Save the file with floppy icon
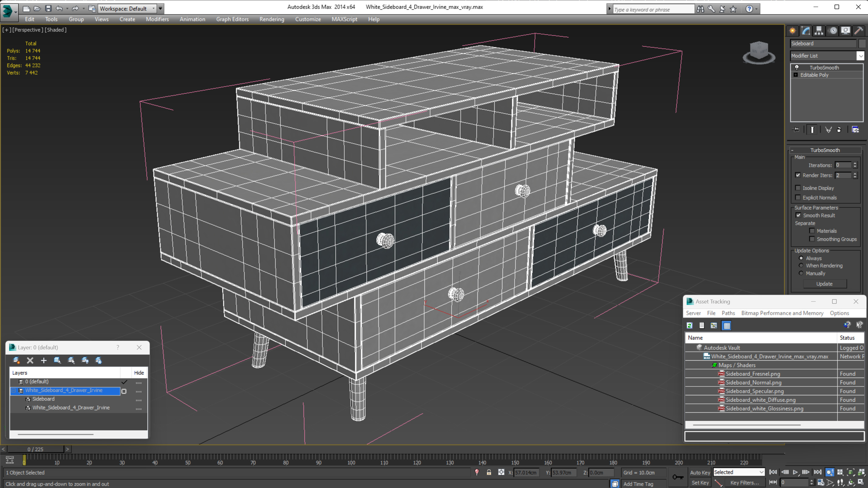 (x=48, y=9)
